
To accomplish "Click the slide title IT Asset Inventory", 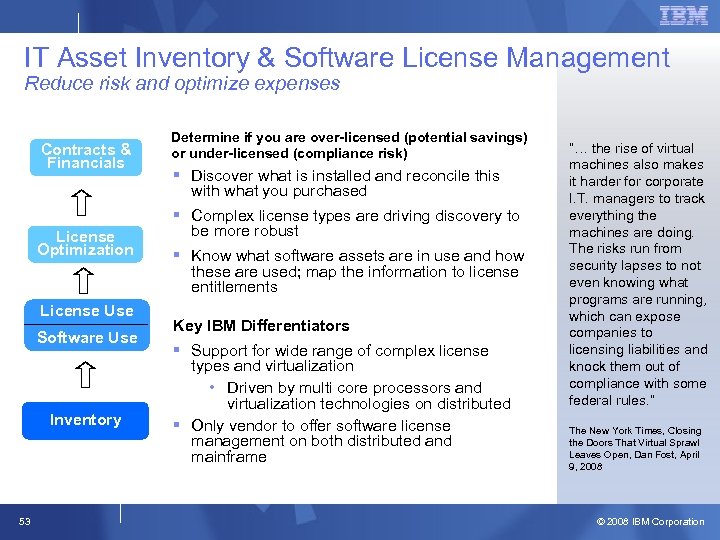I will [x=347, y=58].
